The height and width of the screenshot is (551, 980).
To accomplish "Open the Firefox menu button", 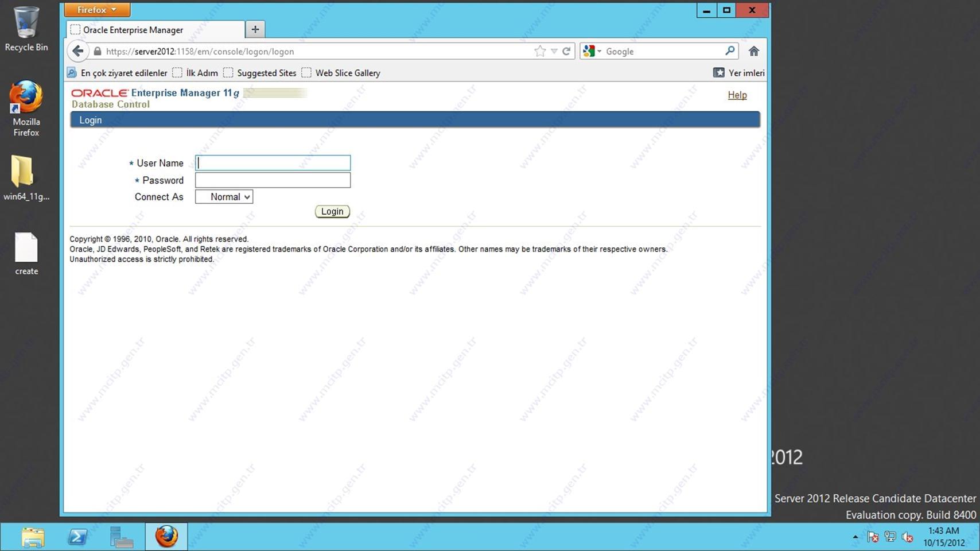I will (x=97, y=10).
